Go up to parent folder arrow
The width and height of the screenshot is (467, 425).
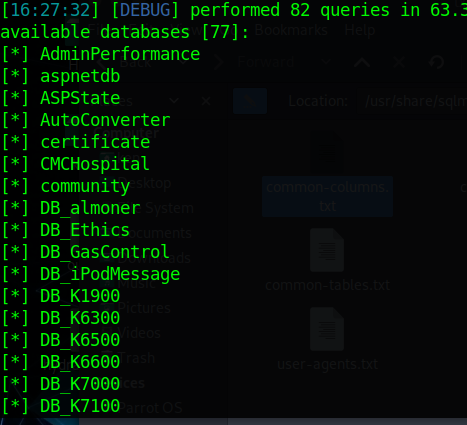362,62
